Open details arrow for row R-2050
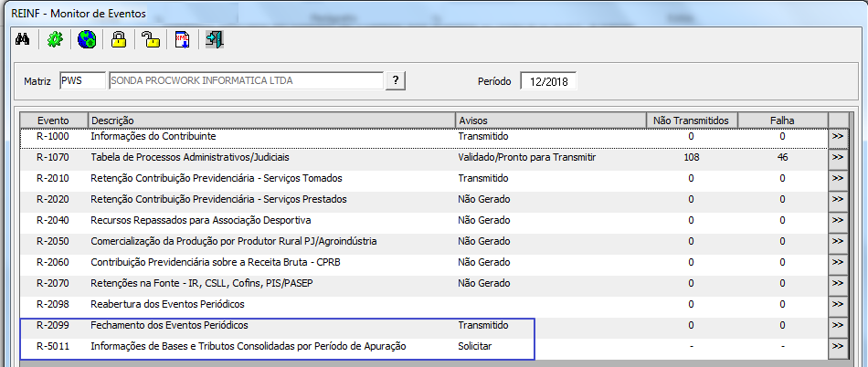 (x=838, y=242)
